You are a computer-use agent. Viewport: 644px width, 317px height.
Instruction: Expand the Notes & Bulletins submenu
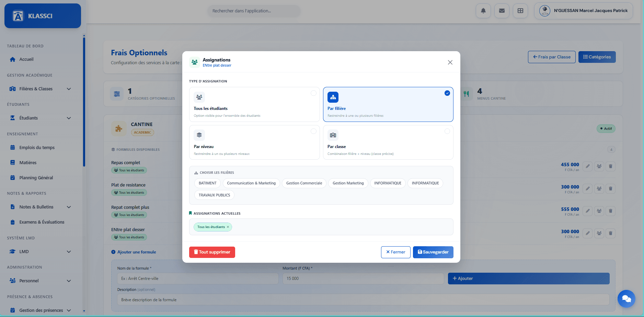coord(41,207)
